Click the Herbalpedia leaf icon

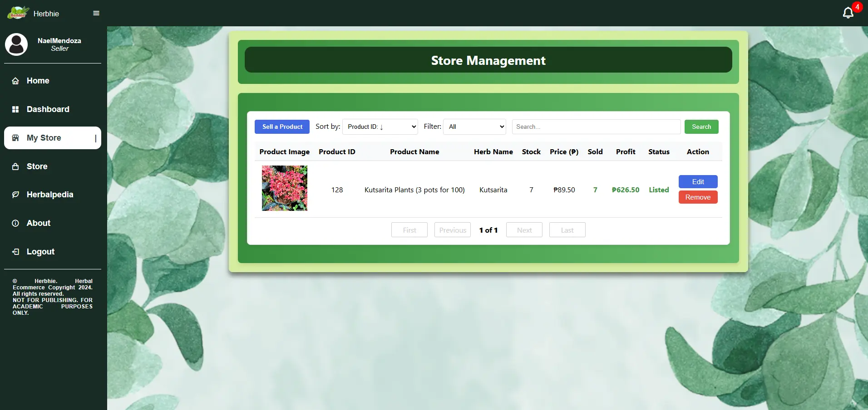(15, 195)
